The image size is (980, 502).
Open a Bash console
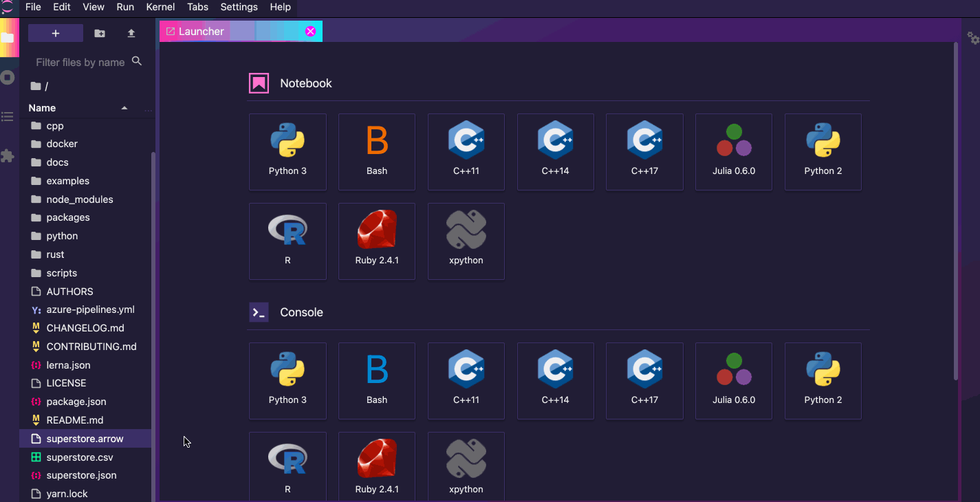click(x=377, y=381)
